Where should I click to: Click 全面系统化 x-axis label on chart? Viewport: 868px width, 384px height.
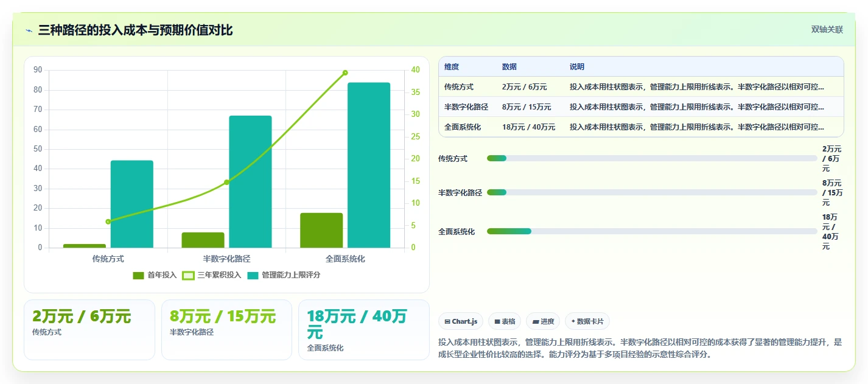(x=345, y=259)
